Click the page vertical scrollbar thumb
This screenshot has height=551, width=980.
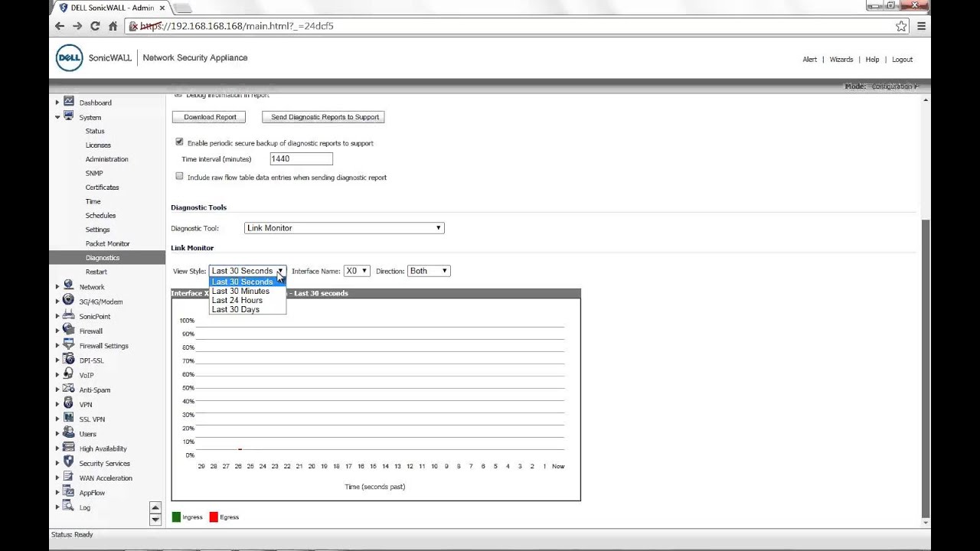[x=926, y=367]
